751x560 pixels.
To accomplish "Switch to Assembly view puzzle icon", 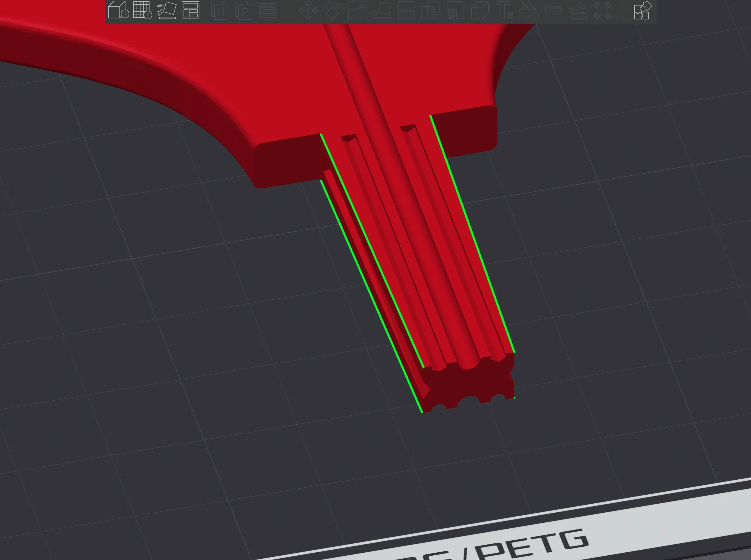I will coord(643,10).
